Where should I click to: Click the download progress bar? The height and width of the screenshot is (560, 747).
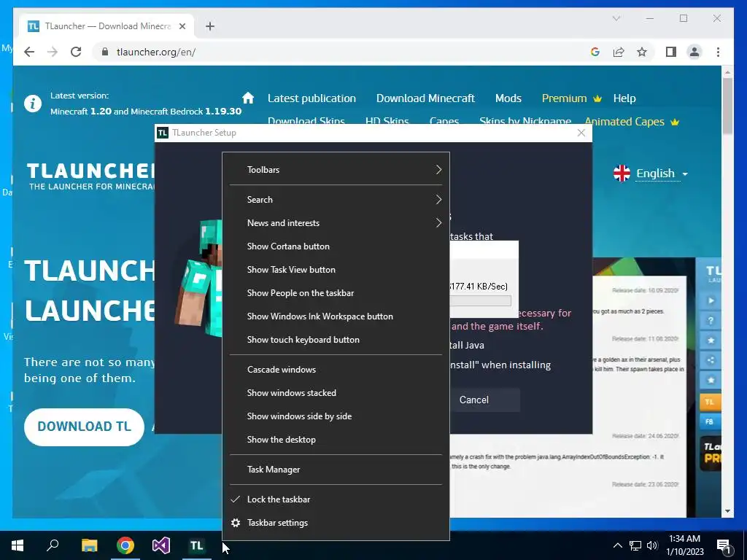(x=480, y=301)
